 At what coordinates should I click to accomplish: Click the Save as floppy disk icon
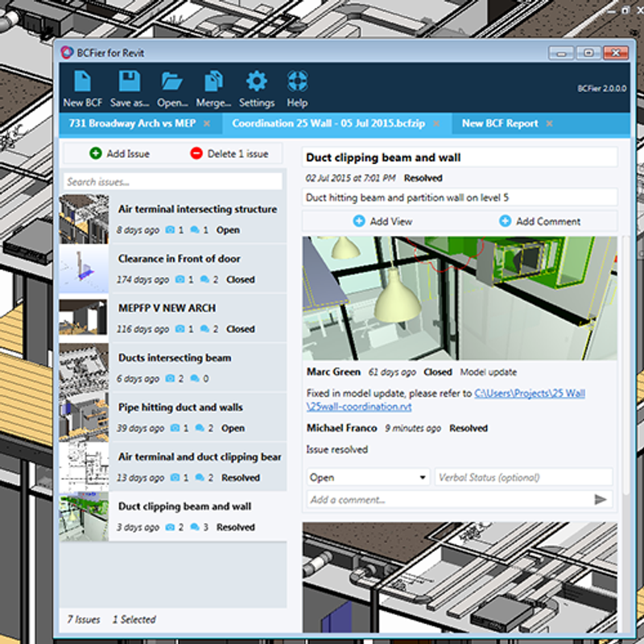click(x=130, y=81)
